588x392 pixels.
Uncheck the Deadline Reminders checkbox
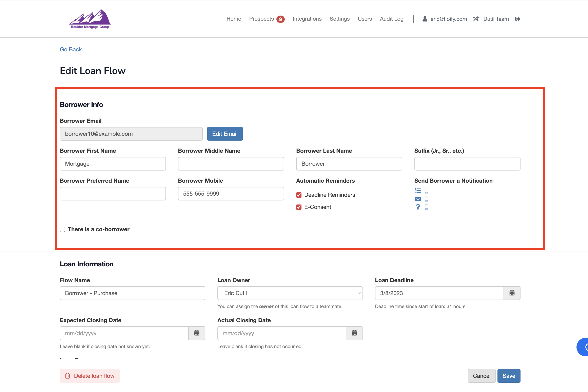(x=299, y=195)
